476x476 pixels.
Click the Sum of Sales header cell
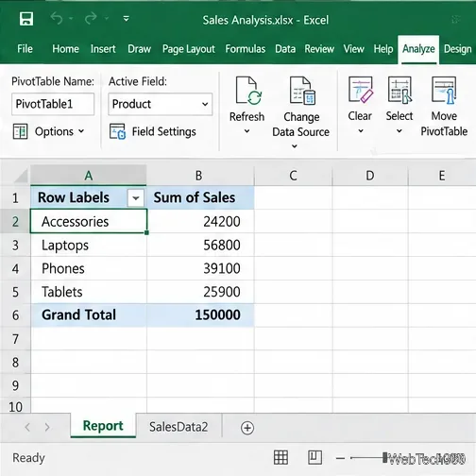200,197
